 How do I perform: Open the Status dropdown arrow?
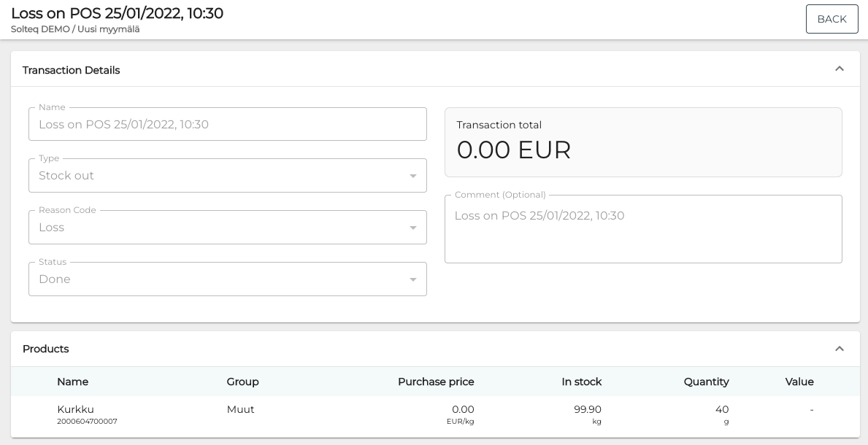tap(412, 279)
